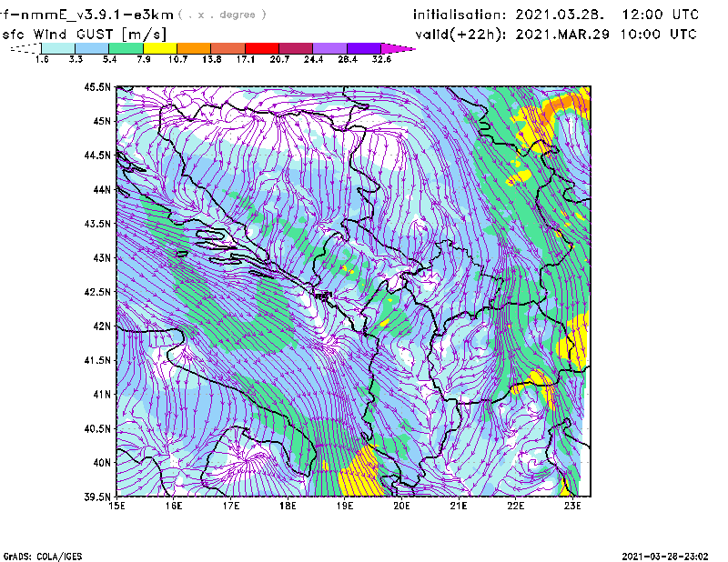Click the 19E longitude axis label
This screenshot has width=728, height=562.
click(345, 506)
